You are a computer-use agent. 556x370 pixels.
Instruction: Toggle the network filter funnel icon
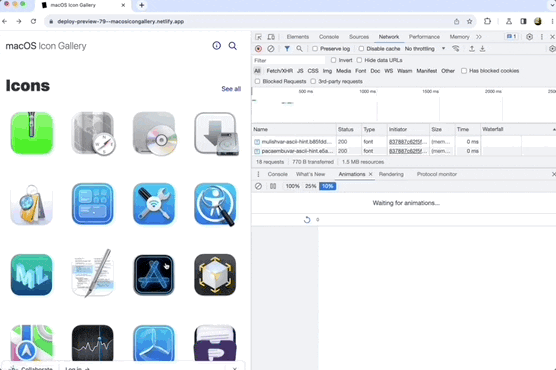(x=287, y=49)
